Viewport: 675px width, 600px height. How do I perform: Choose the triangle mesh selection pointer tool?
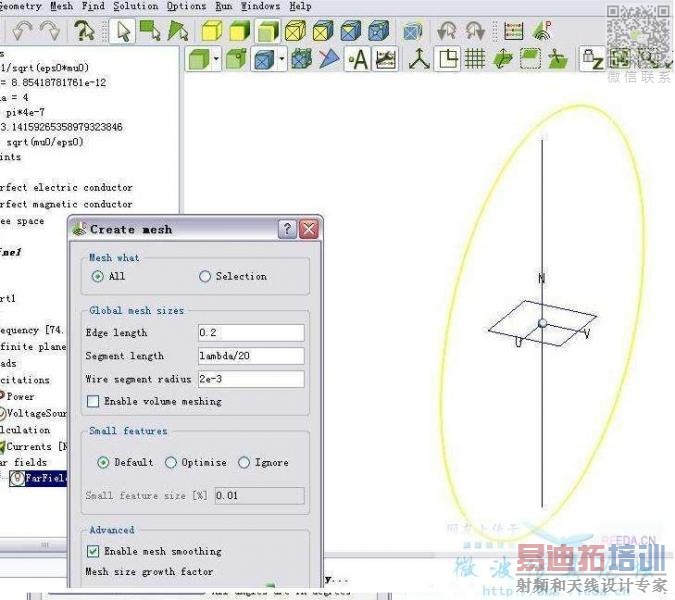pyautogui.click(x=178, y=31)
